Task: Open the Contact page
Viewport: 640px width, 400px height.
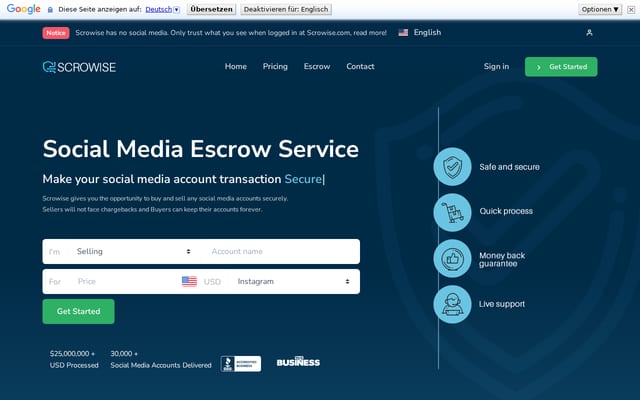Action: coord(360,67)
